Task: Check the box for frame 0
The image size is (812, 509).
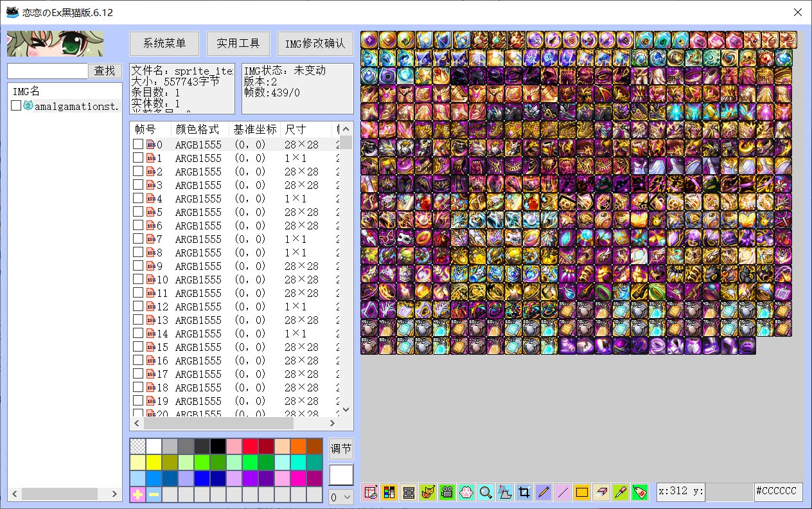Action: (138, 145)
